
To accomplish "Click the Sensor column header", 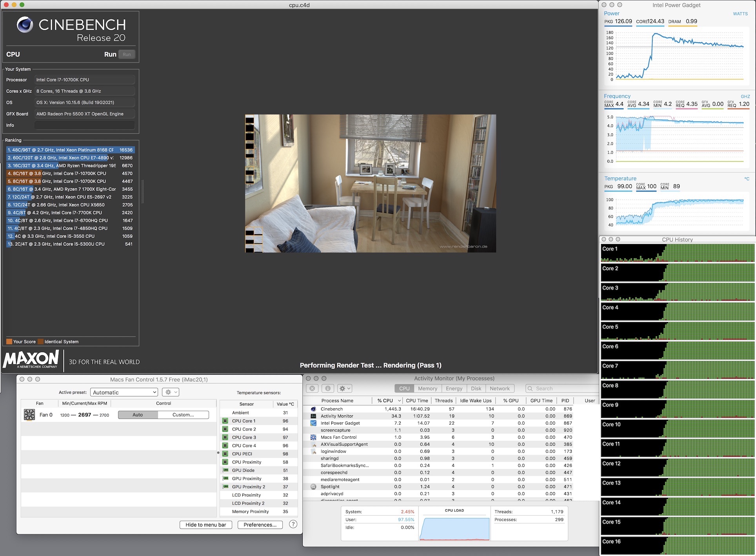I will pos(246,404).
